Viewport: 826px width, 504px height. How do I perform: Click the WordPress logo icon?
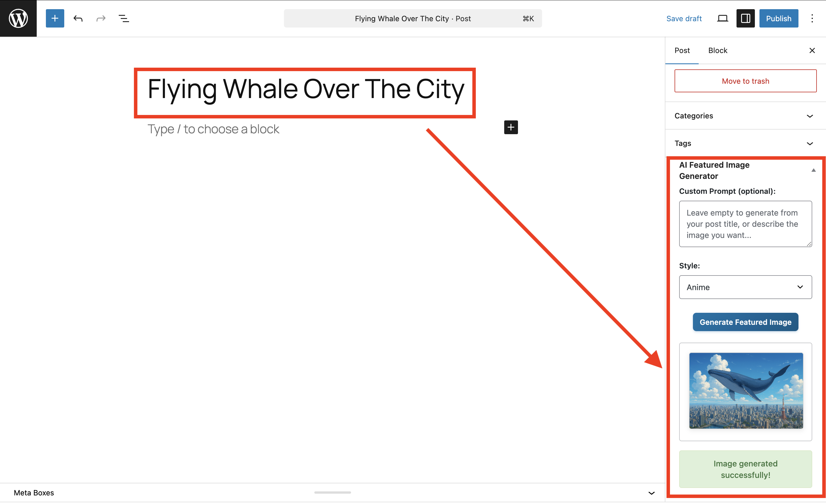(x=18, y=18)
